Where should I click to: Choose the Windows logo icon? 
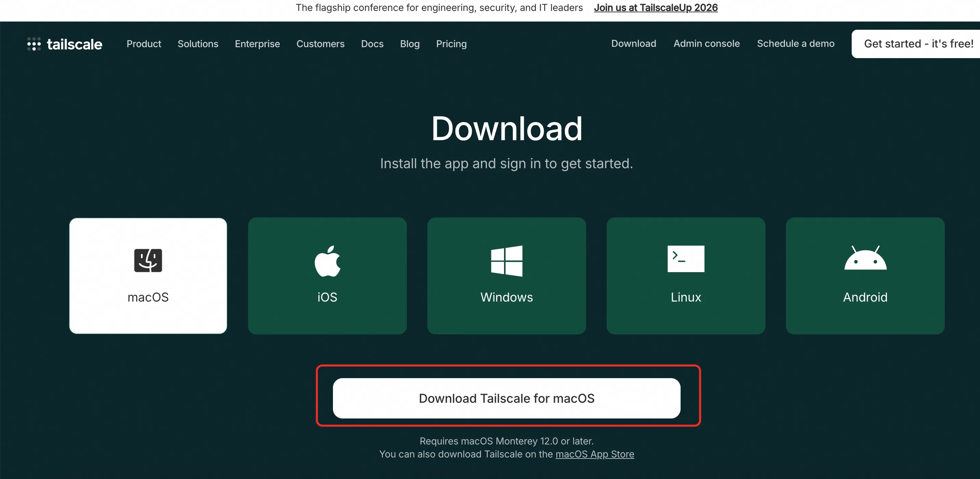click(x=506, y=261)
